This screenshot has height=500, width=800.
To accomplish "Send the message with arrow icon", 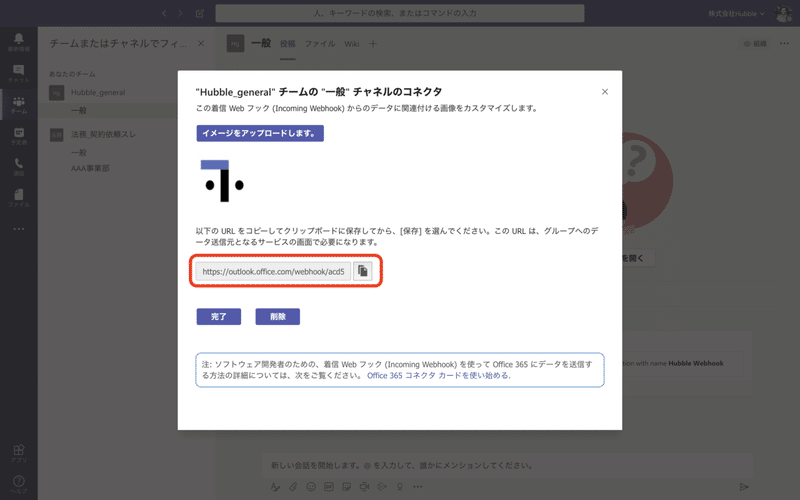I will (744, 487).
